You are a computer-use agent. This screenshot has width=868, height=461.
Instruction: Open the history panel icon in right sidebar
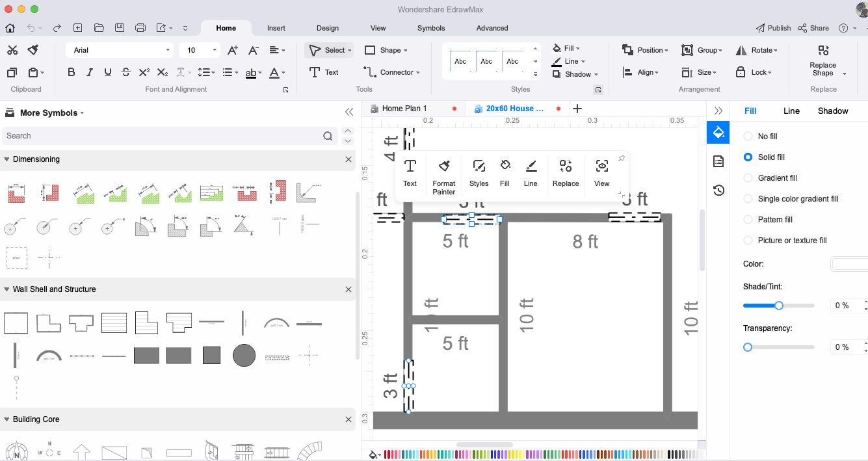(x=718, y=191)
